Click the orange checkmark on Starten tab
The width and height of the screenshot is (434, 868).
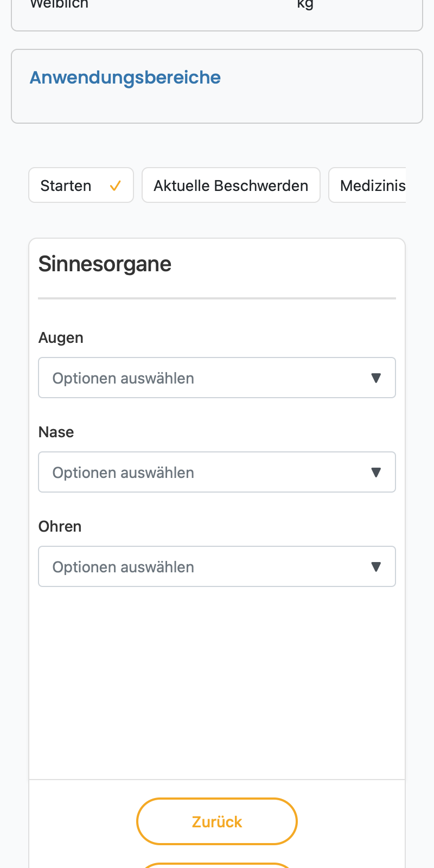(115, 186)
